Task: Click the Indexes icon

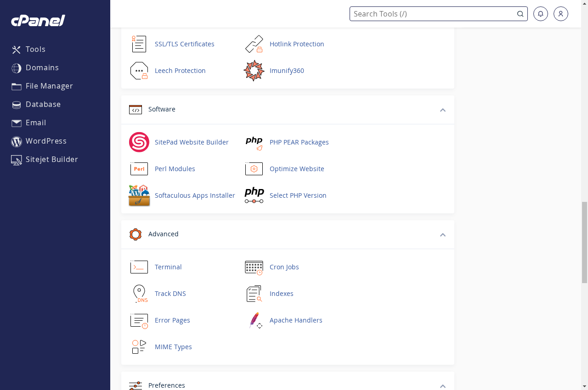Action: click(254, 294)
